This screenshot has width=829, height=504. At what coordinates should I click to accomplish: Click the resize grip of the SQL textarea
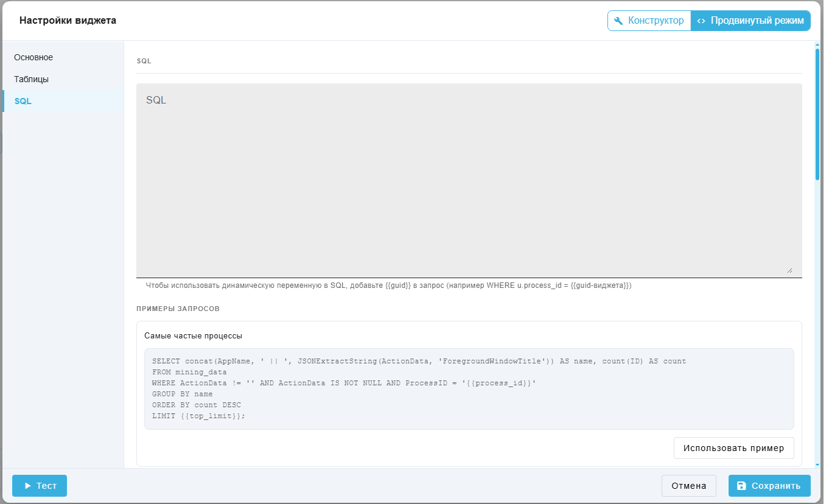tap(789, 270)
